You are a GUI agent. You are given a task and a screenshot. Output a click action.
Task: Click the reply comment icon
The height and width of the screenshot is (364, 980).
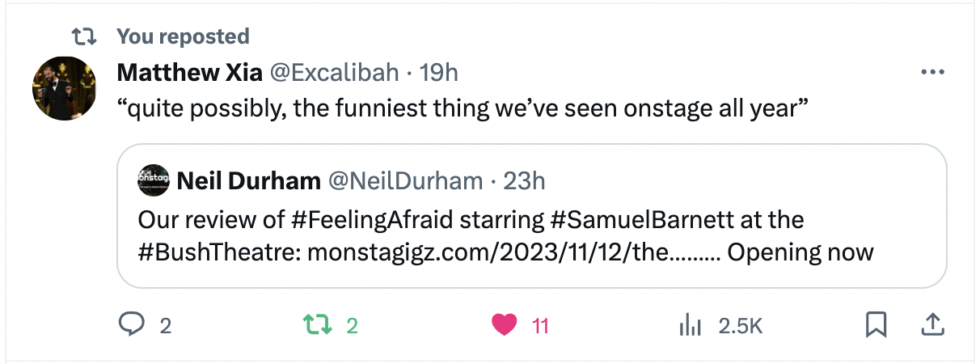pyautogui.click(x=131, y=325)
